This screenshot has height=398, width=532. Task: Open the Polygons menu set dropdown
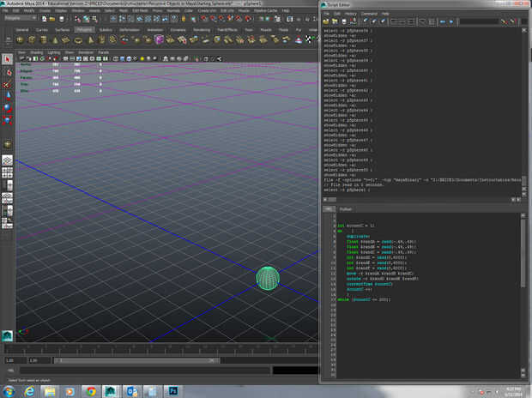pyautogui.click(x=21, y=16)
